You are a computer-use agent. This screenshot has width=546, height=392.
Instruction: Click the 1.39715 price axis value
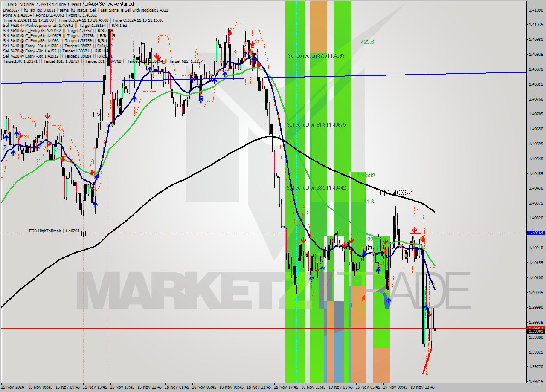click(535, 382)
